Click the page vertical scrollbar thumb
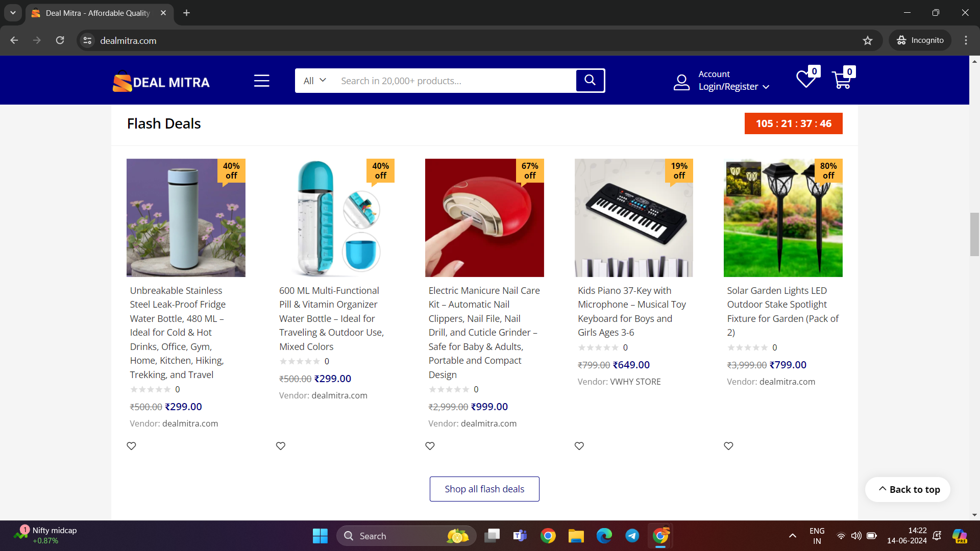 [974, 234]
